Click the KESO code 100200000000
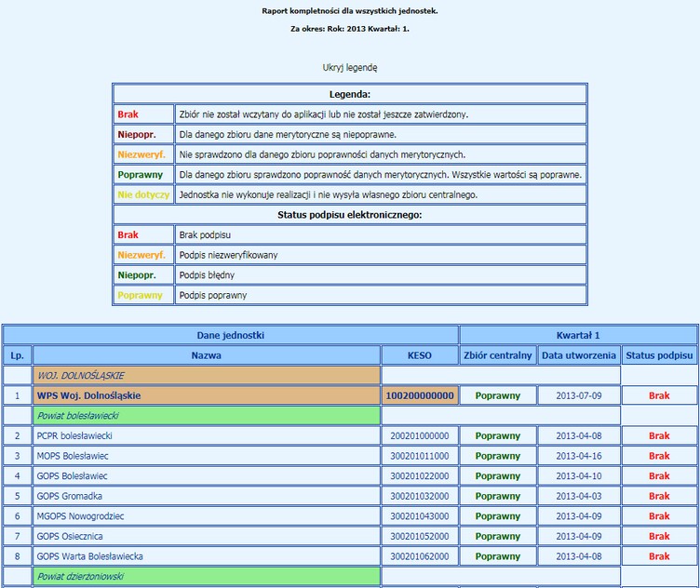The width and height of the screenshot is (700, 588). point(419,395)
